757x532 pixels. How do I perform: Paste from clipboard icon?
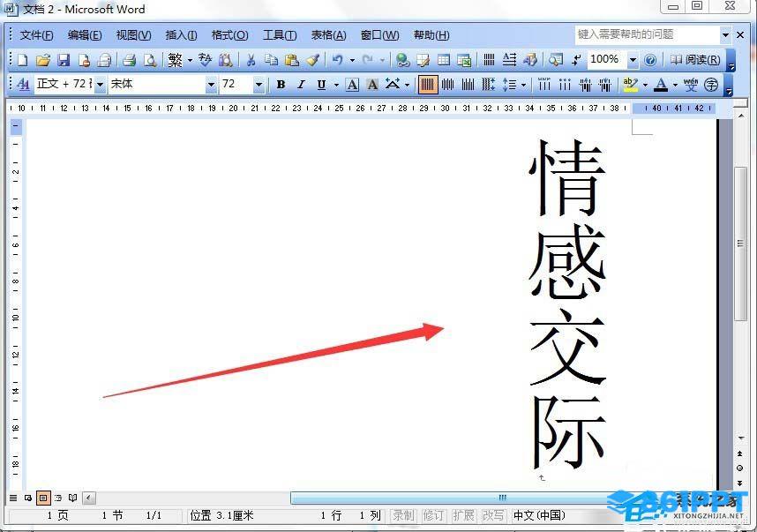(292, 60)
